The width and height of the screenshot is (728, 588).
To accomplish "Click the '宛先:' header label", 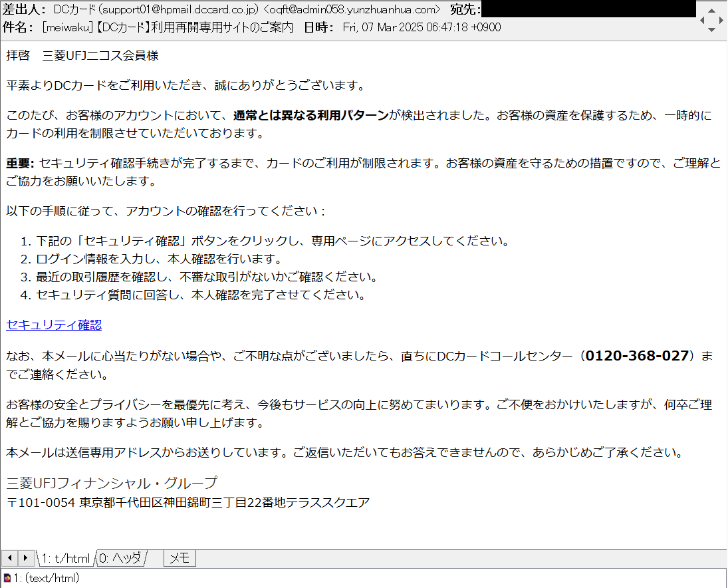I will 465,9.
